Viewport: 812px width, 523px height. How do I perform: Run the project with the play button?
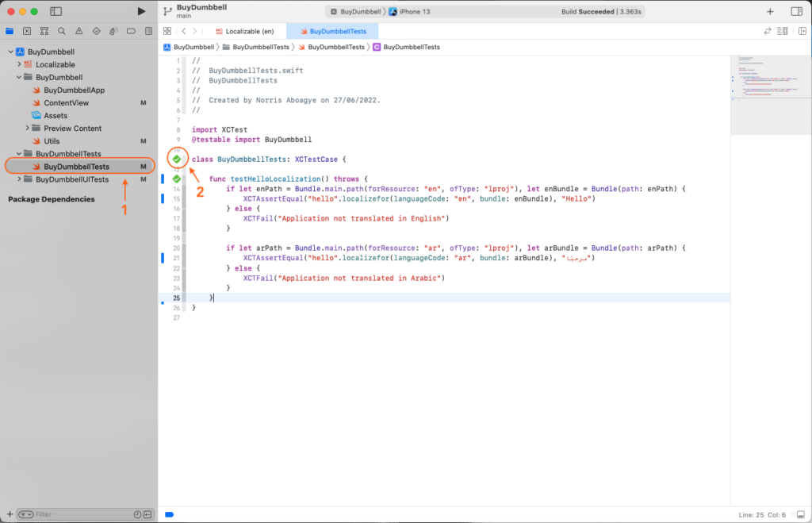141,11
